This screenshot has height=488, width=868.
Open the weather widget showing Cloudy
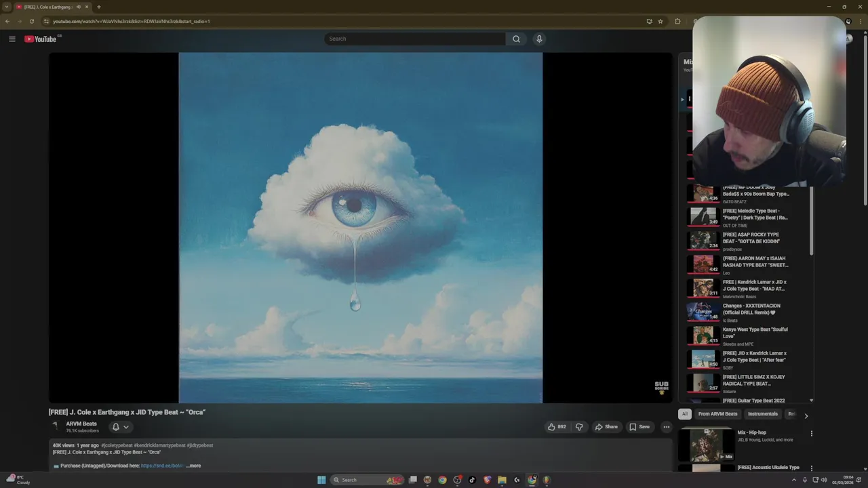16,480
